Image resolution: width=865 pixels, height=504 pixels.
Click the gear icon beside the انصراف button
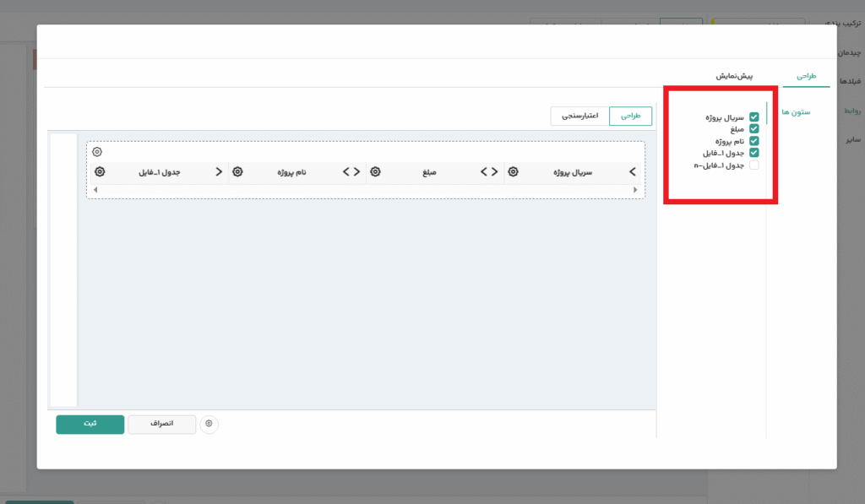click(x=209, y=425)
